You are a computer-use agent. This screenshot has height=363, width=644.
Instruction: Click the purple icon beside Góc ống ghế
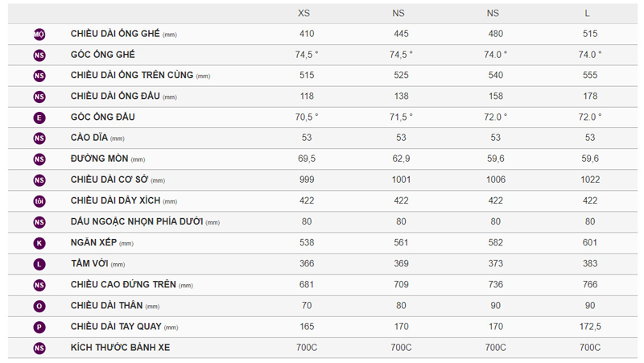click(x=39, y=55)
